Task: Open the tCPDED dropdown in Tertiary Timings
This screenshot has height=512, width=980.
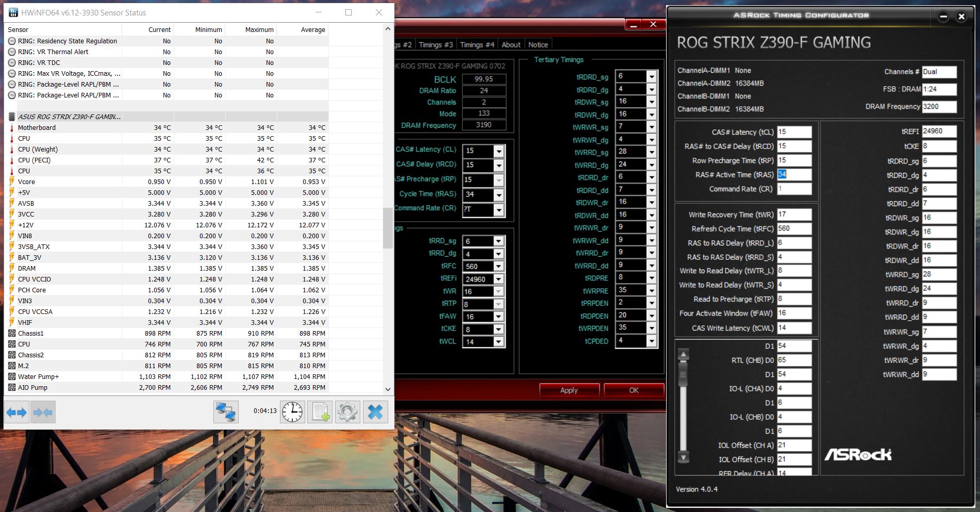Action: point(652,341)
